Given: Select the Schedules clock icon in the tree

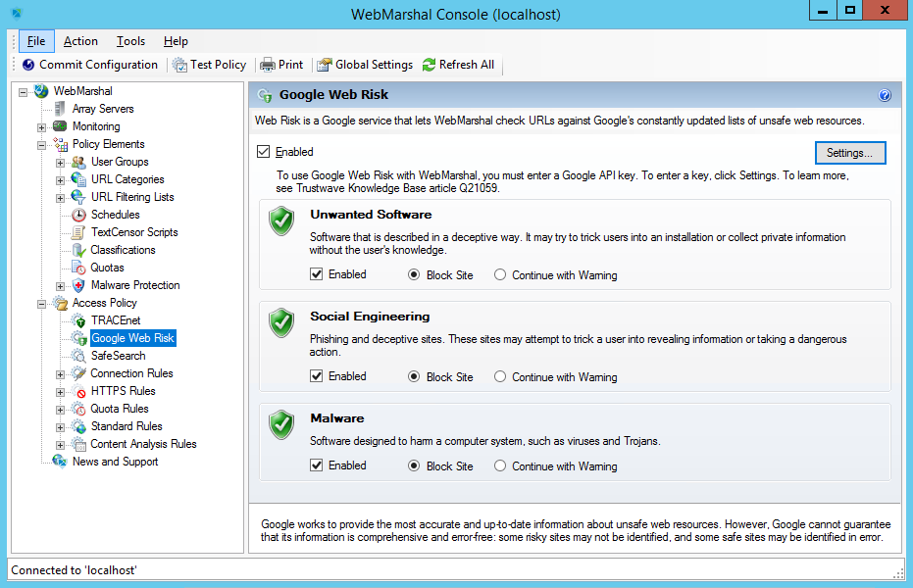Looking at the screenshot, I should click(x=78, y=215).
